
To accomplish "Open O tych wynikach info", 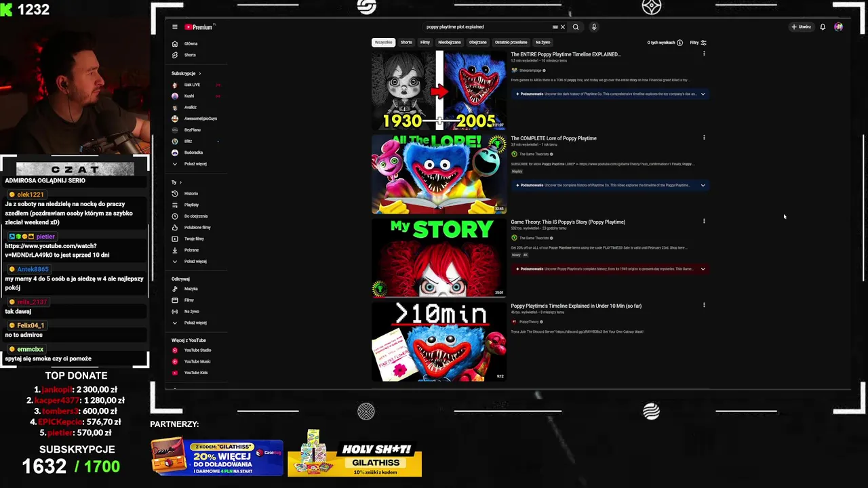I will tap(665, 43).
